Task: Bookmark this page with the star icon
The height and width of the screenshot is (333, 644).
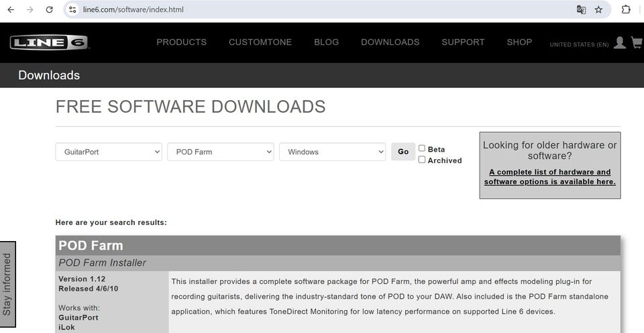Action: pos(599,9)
